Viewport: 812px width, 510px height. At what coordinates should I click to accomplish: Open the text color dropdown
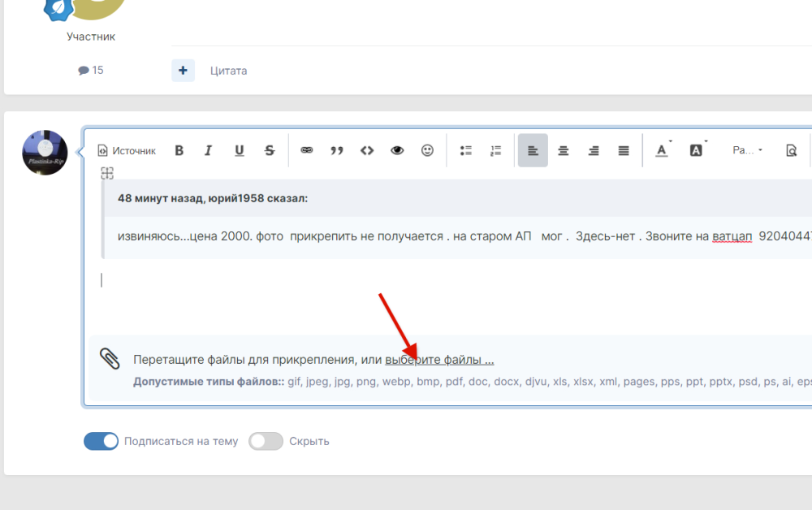click(x=663, y=150)
